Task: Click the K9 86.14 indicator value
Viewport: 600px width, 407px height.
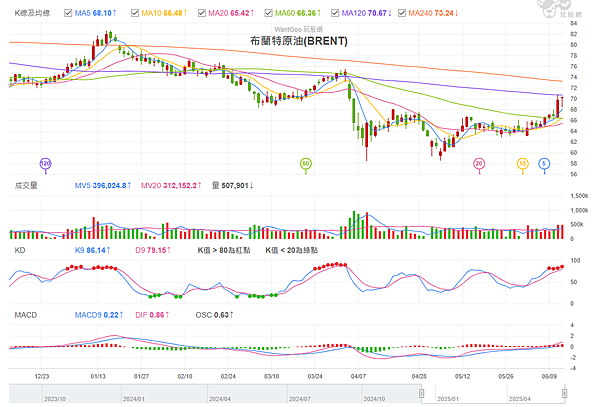Action: (93, 250)
